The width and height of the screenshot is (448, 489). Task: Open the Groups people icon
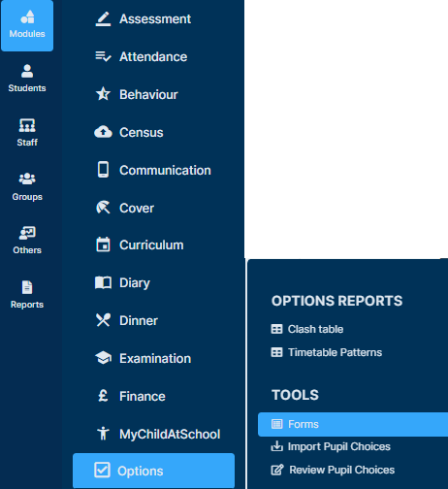click(27, 179)
